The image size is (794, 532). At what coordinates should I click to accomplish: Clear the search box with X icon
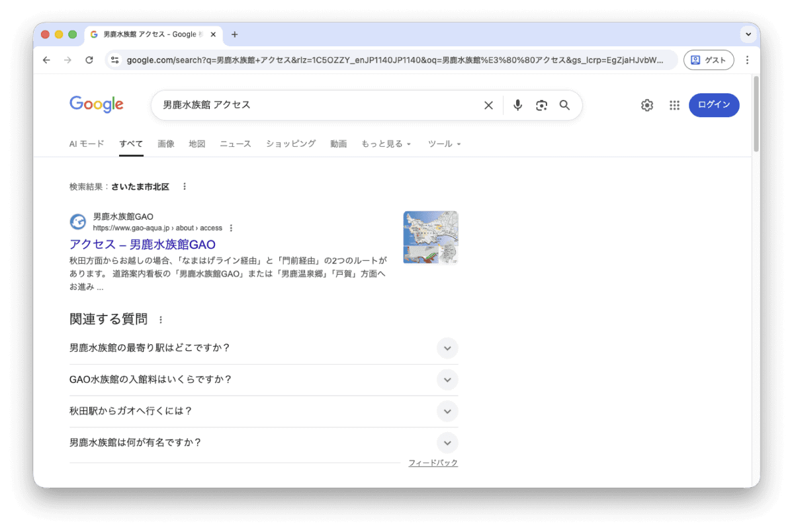488,105
